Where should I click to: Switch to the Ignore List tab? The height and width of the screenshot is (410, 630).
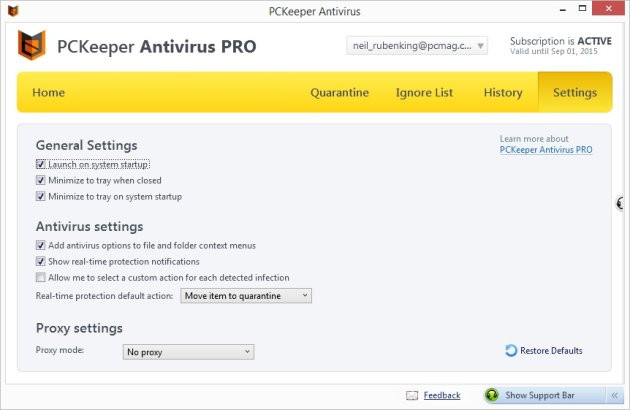(424, 92)
